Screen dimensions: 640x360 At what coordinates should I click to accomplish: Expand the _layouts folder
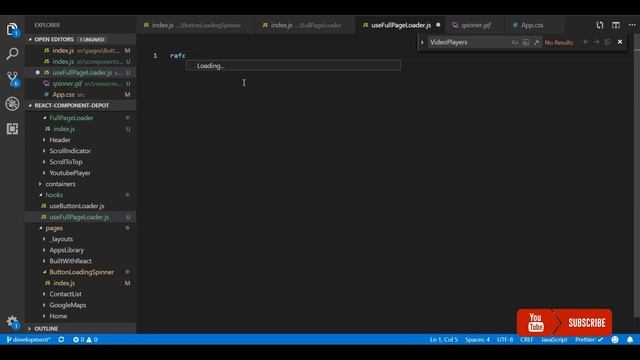point(61,239)
